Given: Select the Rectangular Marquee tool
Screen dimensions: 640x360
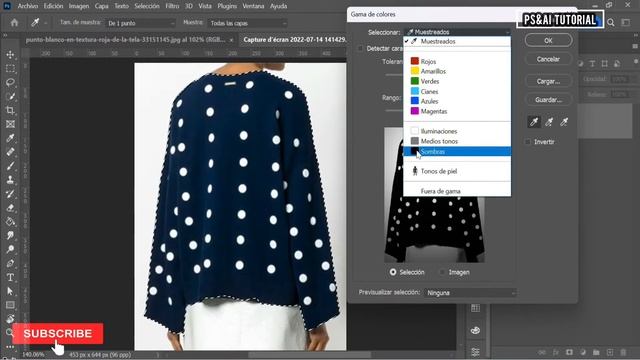Looking at the screenshot, I should point(11,69).
